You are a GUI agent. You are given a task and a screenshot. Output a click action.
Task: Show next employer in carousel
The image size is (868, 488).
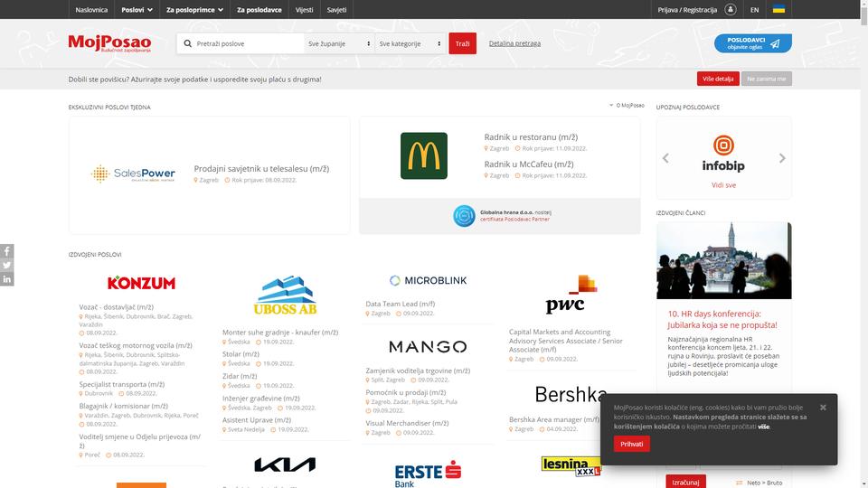781,158
